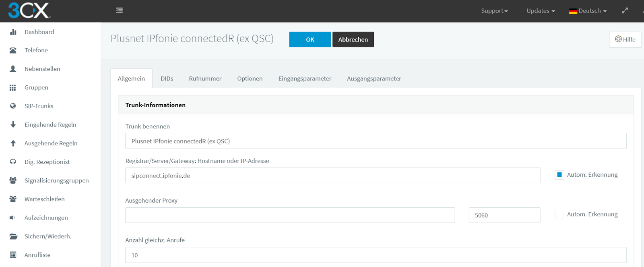Open the Nebenstellen section
Viewport: 644px width, 267px height.
42,69
